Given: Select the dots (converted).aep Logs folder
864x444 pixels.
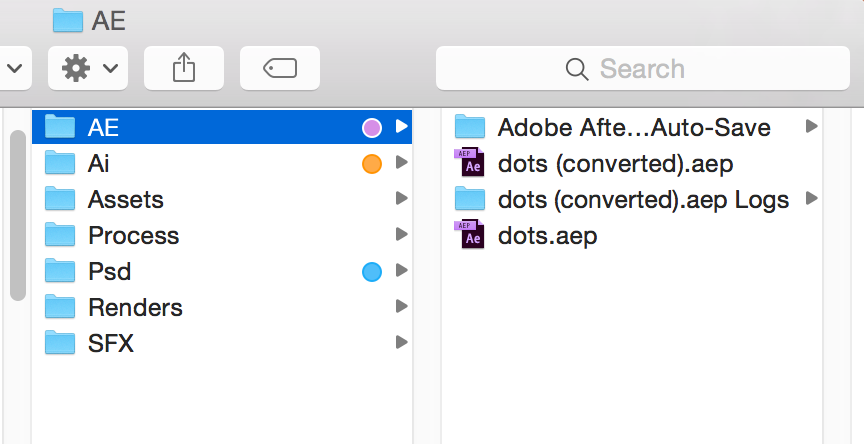Looking at the screenshot, I should (x=635, y=199).
